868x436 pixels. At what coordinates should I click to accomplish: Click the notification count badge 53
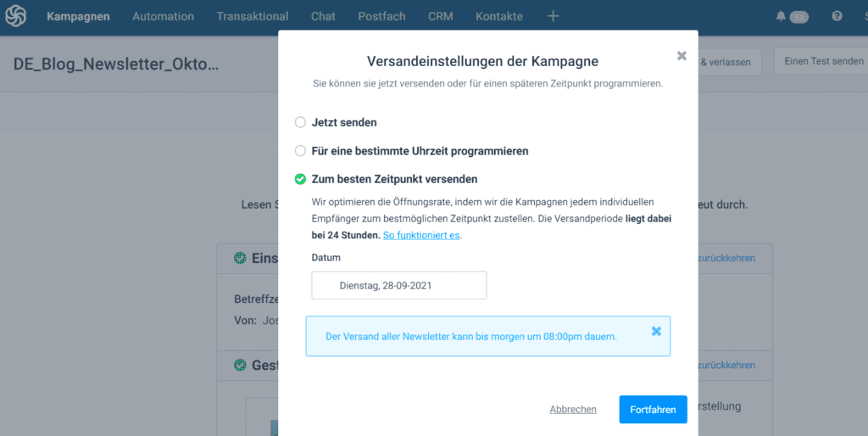(798, 17)
